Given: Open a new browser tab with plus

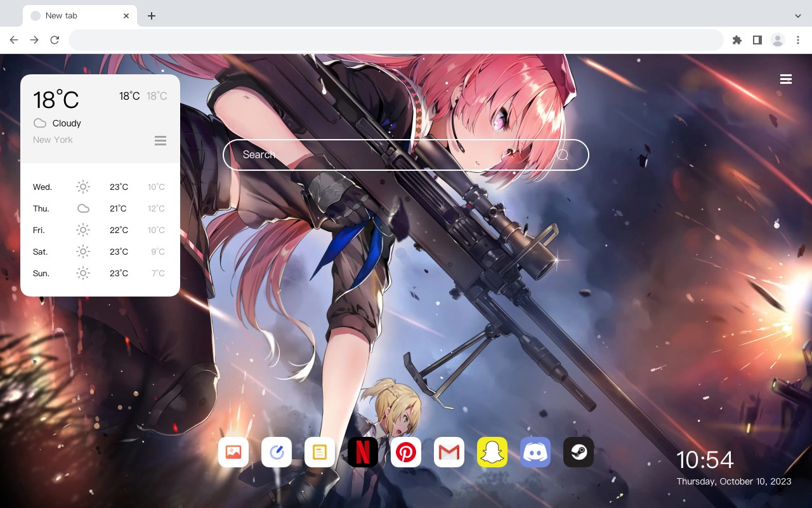Looking at the screenshot, I should click(x=151, y=15).
